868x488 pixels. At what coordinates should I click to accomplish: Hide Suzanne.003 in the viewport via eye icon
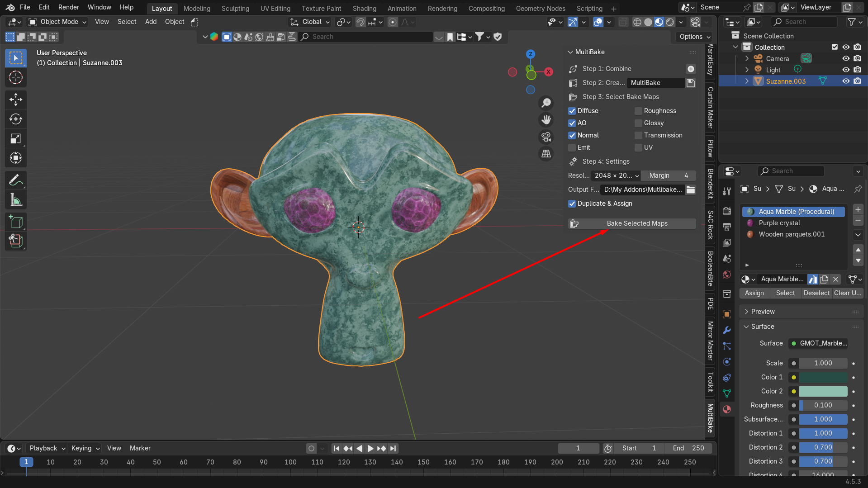[x=846, y=81]
